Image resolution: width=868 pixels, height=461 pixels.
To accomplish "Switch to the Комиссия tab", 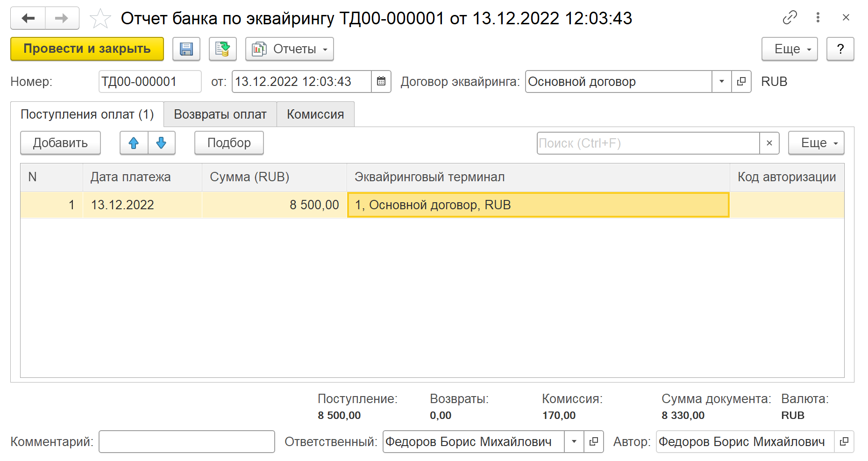I will tap(315, 114).
